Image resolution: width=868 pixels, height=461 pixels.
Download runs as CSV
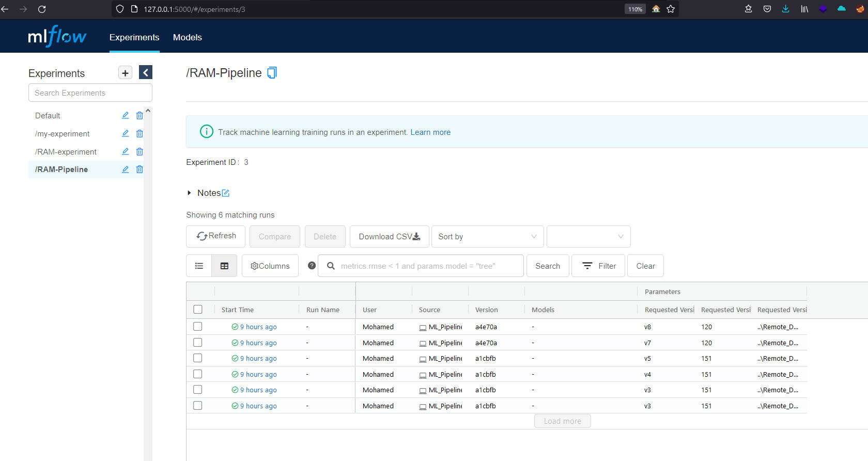[390, 236]
